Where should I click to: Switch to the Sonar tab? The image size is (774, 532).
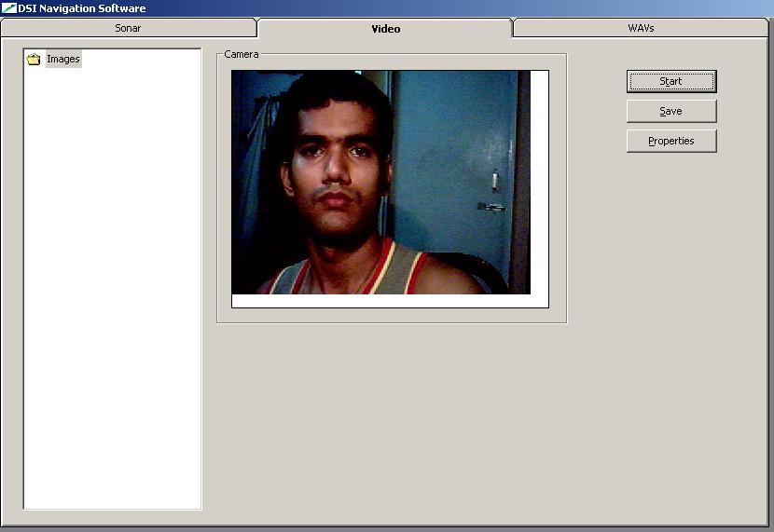tap(128, 28)
